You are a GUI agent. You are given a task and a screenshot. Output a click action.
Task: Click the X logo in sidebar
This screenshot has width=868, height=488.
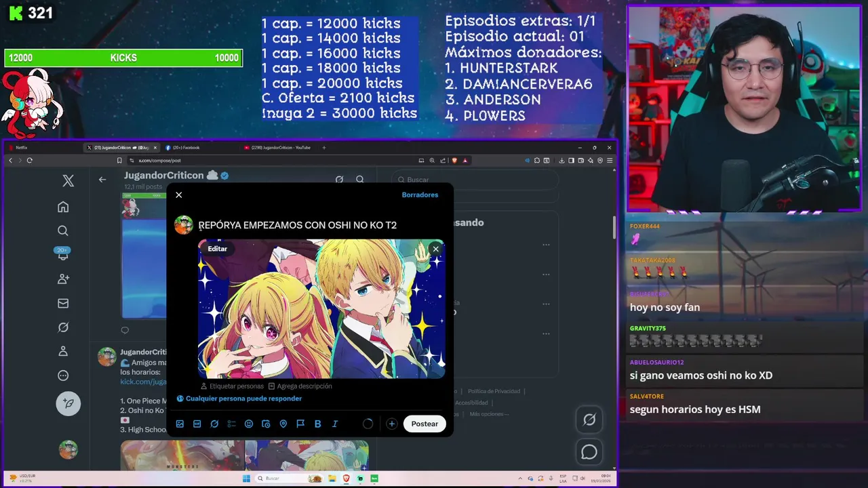[68, 181]
